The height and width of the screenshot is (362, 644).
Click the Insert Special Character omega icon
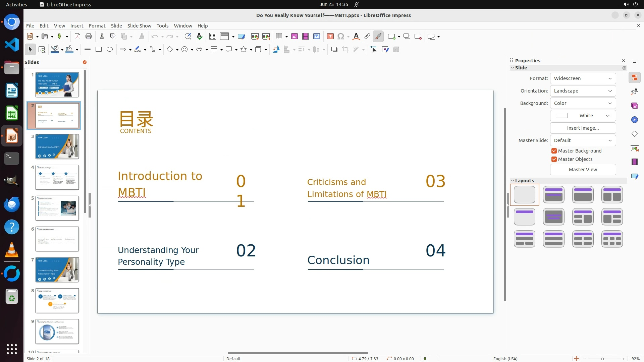tap(341, 37)
